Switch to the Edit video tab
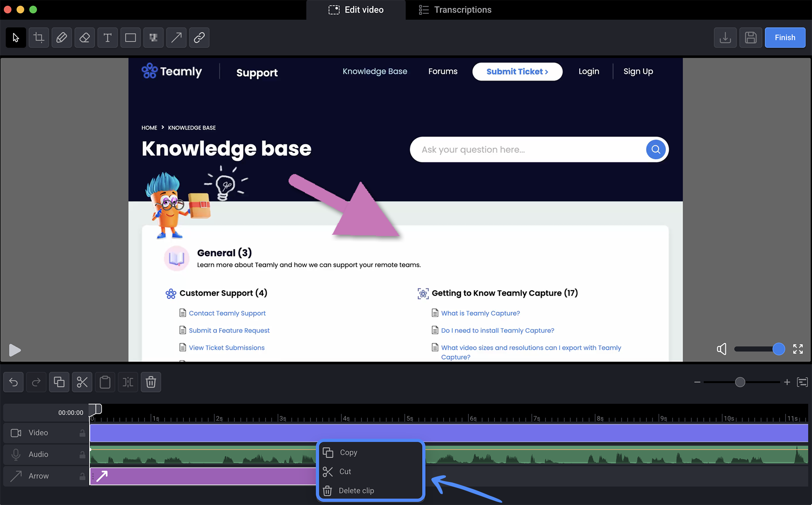The width and height of the screenshot is (812, 505). (356, 10)
